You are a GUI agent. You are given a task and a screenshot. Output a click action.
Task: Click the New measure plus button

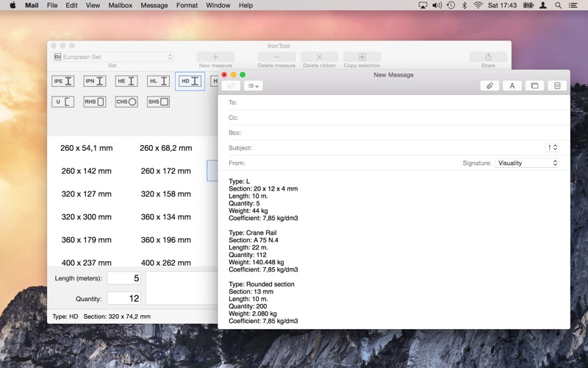tap(215, 57)
